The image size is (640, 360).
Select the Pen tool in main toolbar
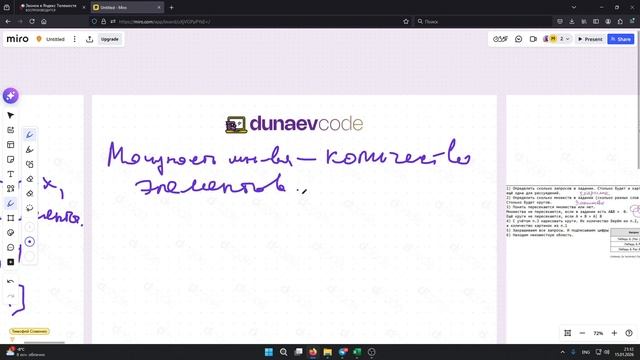(11, 203)
